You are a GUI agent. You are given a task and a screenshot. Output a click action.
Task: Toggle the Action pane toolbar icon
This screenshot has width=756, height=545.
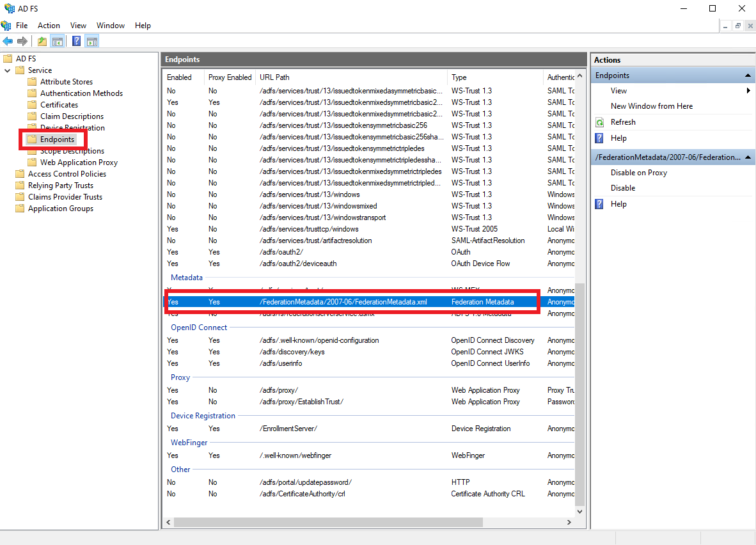point(92,40)
